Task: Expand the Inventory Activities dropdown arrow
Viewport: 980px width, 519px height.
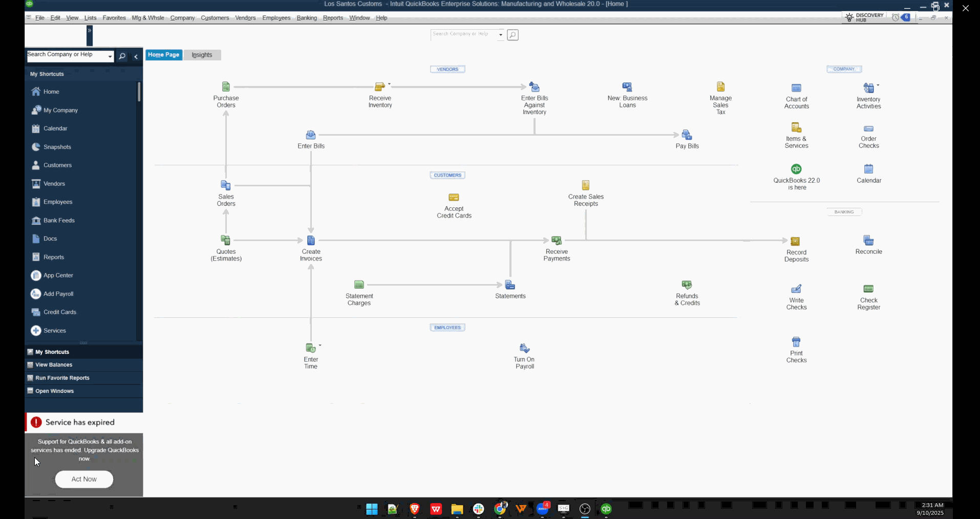Action: (878, 85)
